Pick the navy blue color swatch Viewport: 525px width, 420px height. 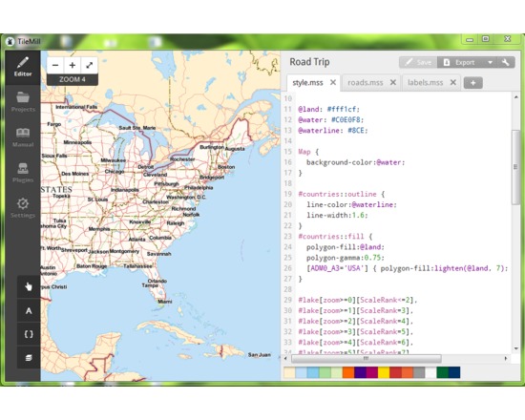coord(454,372)
